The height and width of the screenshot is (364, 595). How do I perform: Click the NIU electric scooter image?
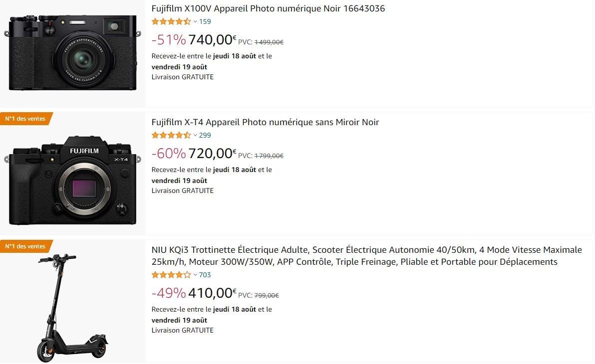click(x=72, y=307)
